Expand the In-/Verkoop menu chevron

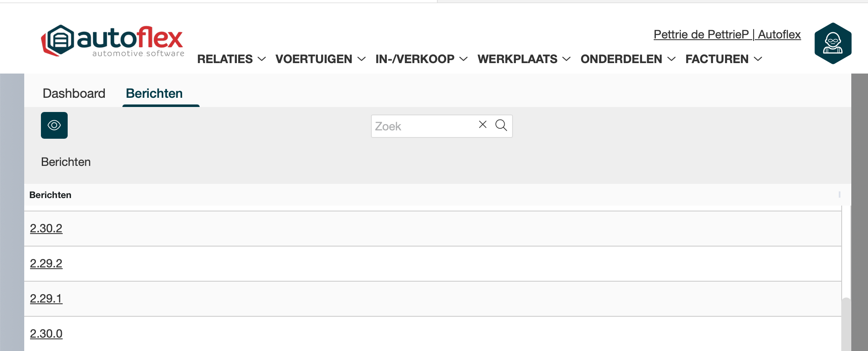463,59
